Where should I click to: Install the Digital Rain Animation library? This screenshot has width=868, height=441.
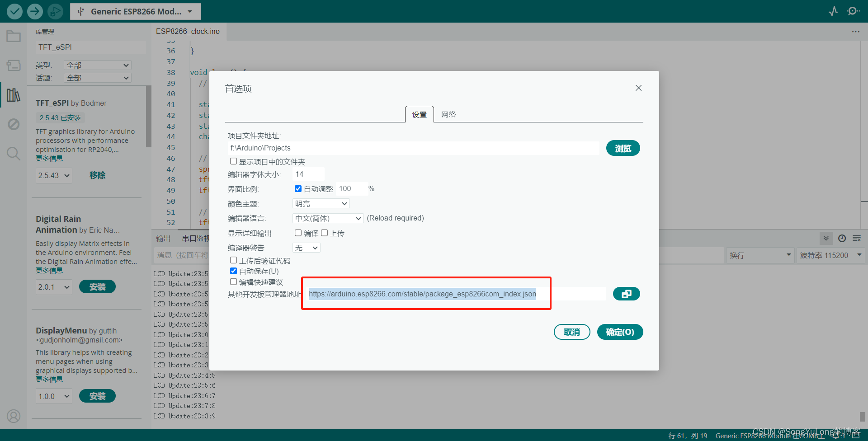[x=97, y=287]
